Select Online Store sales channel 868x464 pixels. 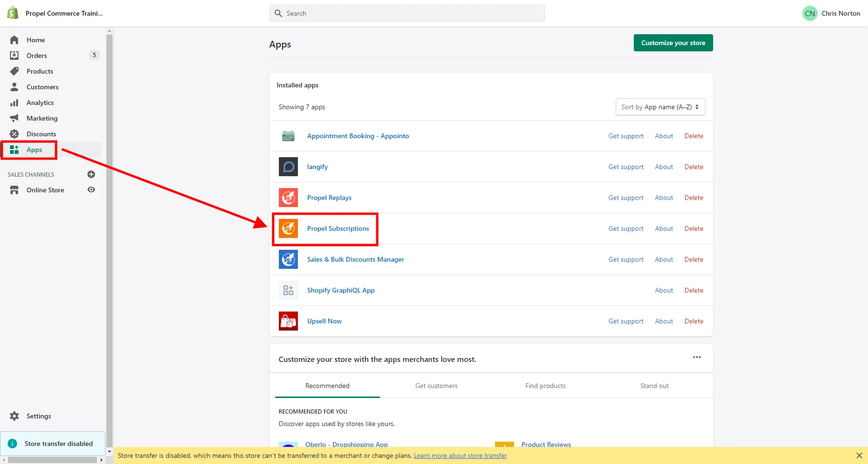[x=45, y=190]
